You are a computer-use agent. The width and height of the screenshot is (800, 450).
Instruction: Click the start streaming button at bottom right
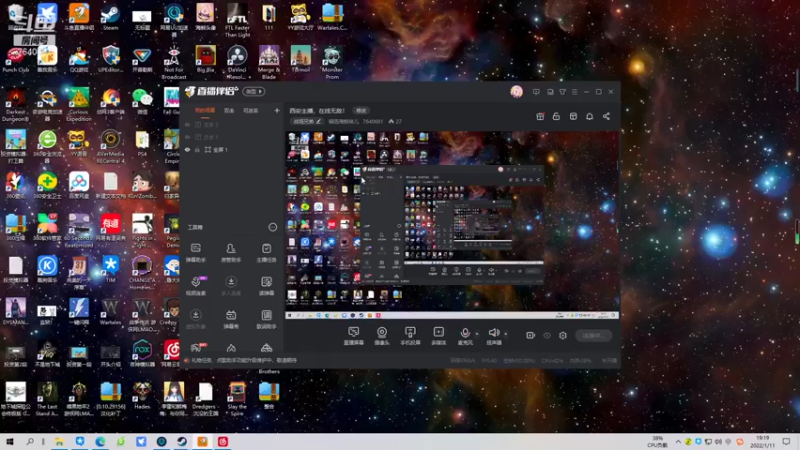click(593, 335)
